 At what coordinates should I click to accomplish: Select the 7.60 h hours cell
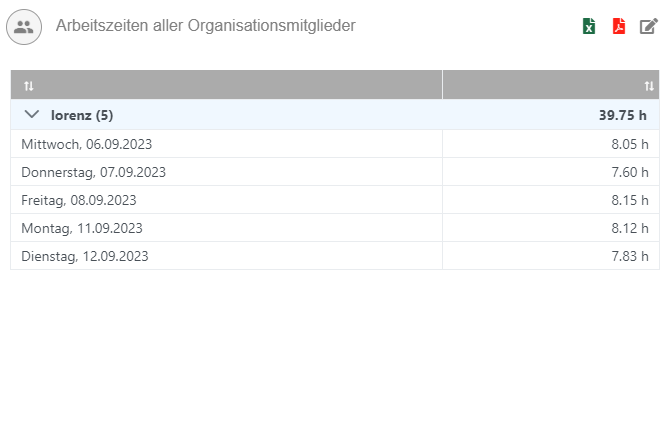coord(630,172)
